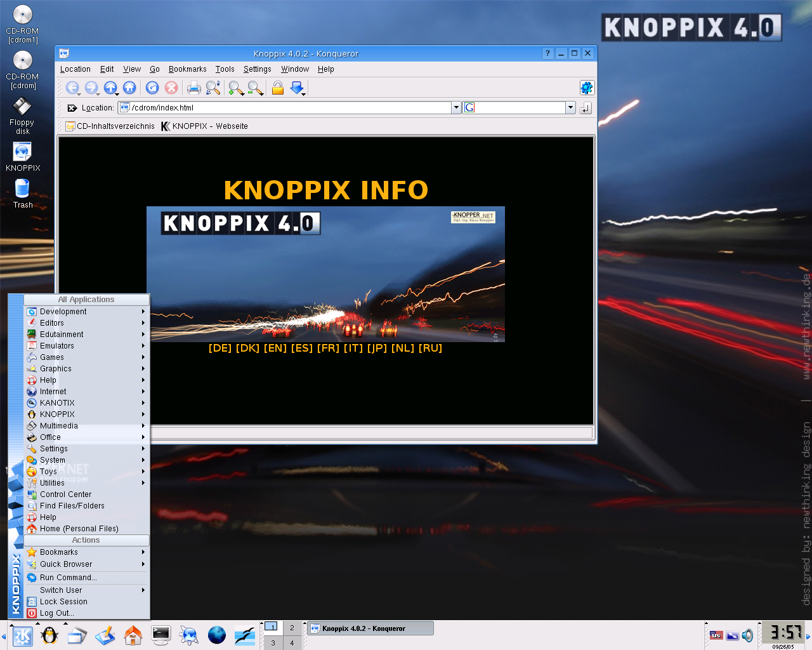Screen dimensions: 812x650
Task: Follow the [JP] language link
Action: coord(377,348)
